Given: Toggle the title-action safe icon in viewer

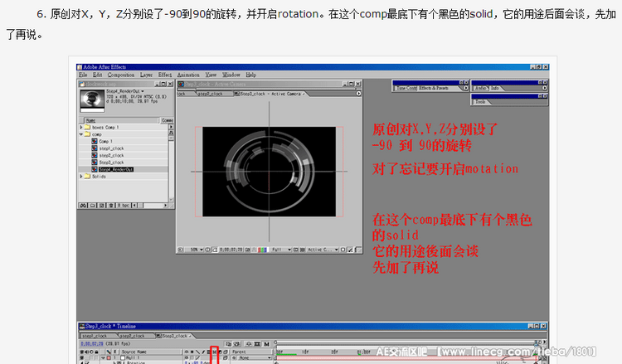Looking at the screenshot, I should pos(207,250).
